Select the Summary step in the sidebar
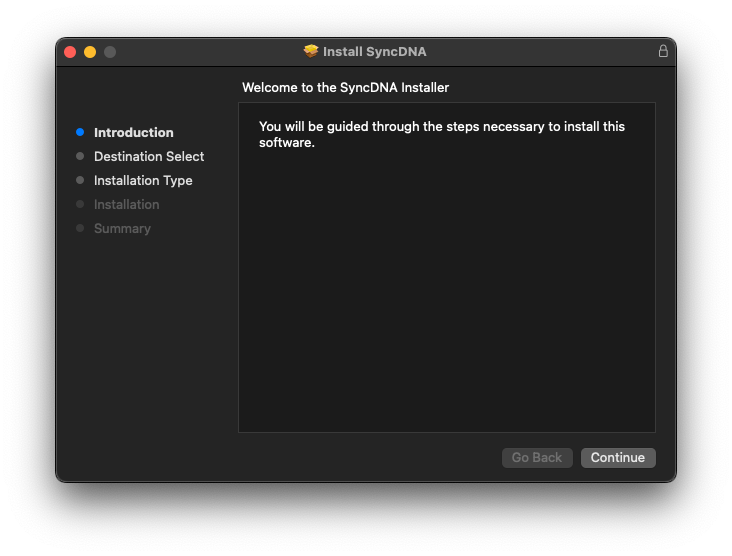 (x=122, y=229)
